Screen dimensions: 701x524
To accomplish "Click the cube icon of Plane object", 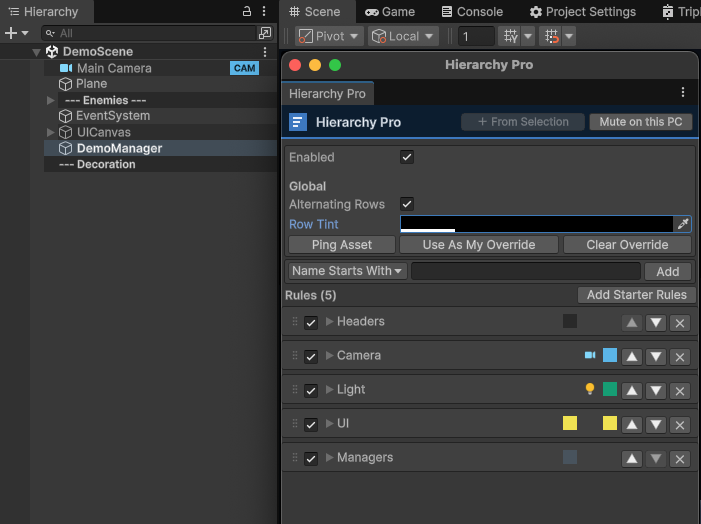I will point(65,84).
